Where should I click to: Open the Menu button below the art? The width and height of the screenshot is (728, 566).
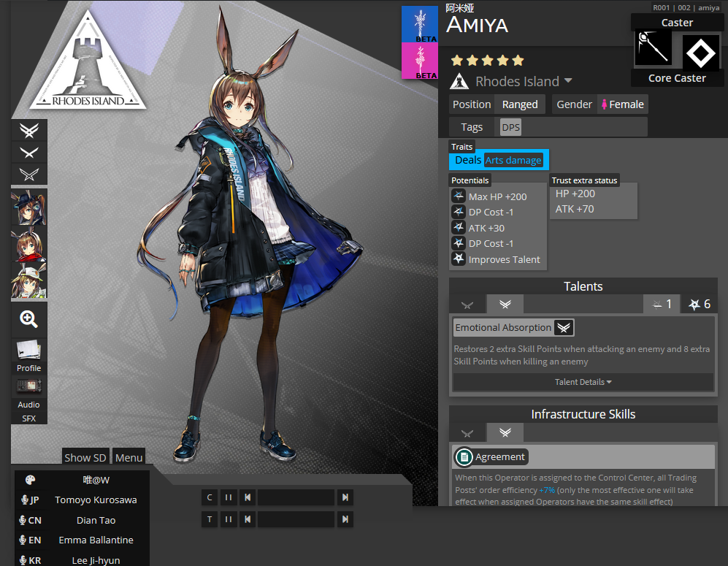(129, 457)
